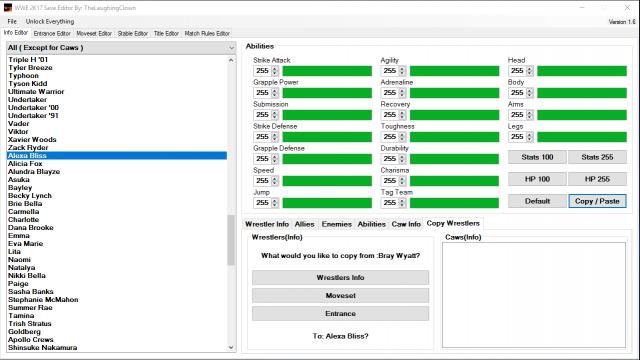640x360 pixels.
Task: Select Zack Ryder in wrestler list
Action: (x=117, y=148)
